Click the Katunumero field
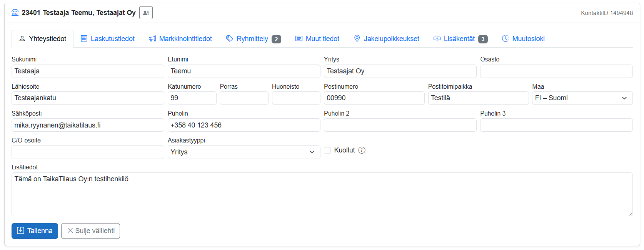 click(192, 98)
